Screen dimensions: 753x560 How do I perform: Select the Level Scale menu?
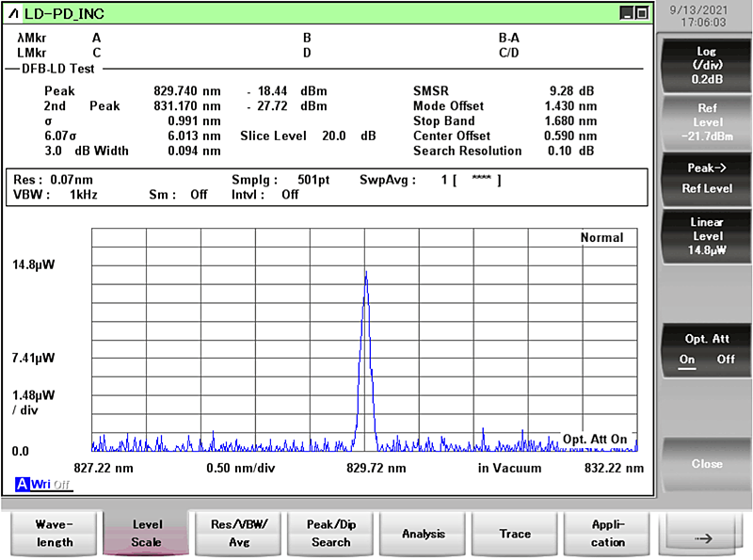click(x=147, y=533)
